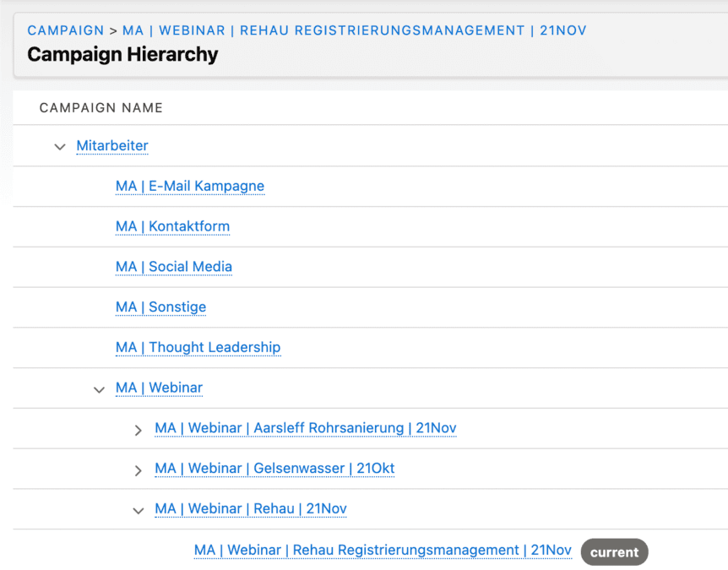Open the Rehau Registrierungsmanagement 21Nov campaign link
Image resolution: width=728 pixels, height=570 pixels.
click(383, 550)
